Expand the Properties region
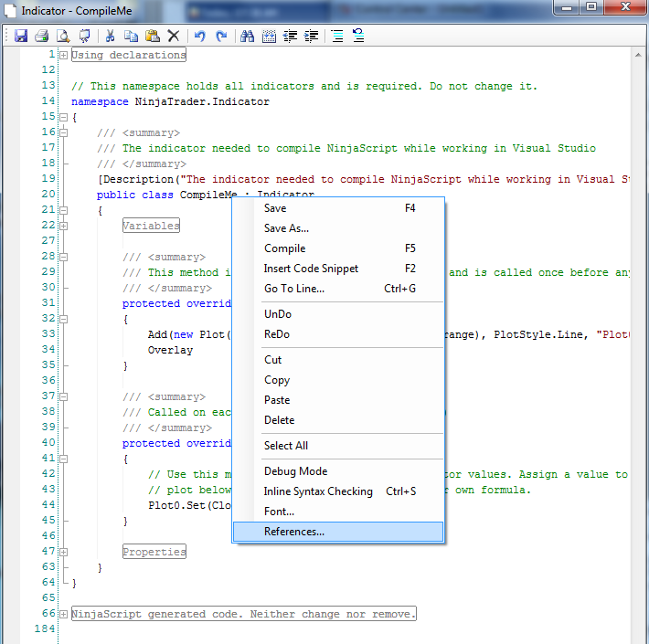Viewport: 649px width, 644px height. [63, 552]
